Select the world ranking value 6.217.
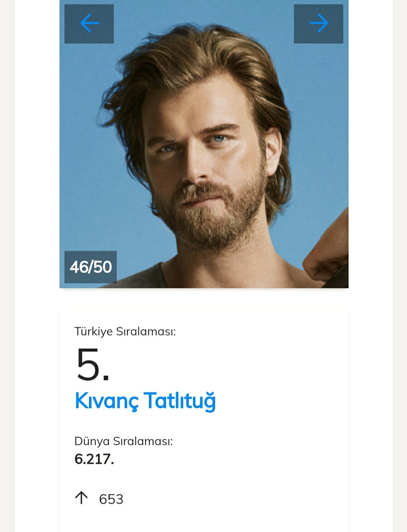 pyautogui.click(x=94, y=459)
